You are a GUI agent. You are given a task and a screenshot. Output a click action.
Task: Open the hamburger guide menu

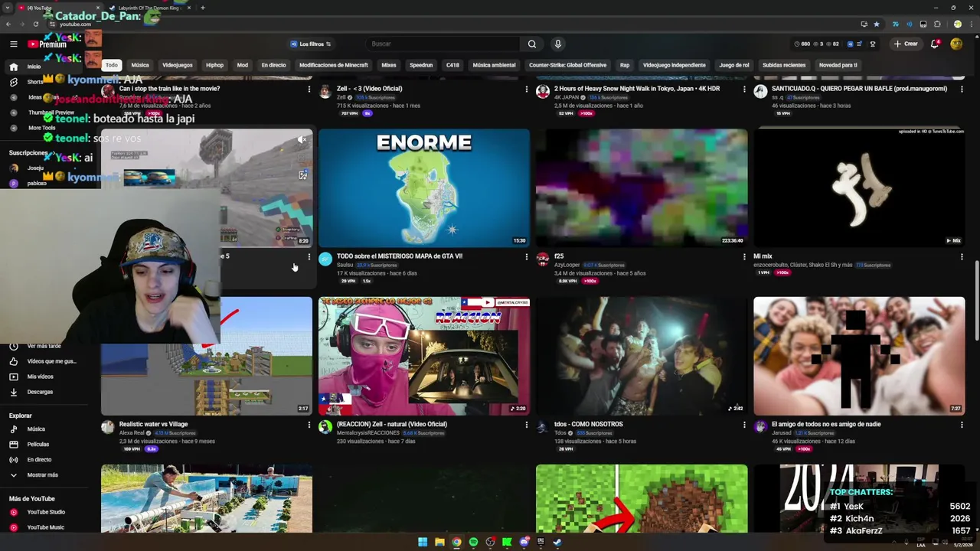click(x=13, y=44)
